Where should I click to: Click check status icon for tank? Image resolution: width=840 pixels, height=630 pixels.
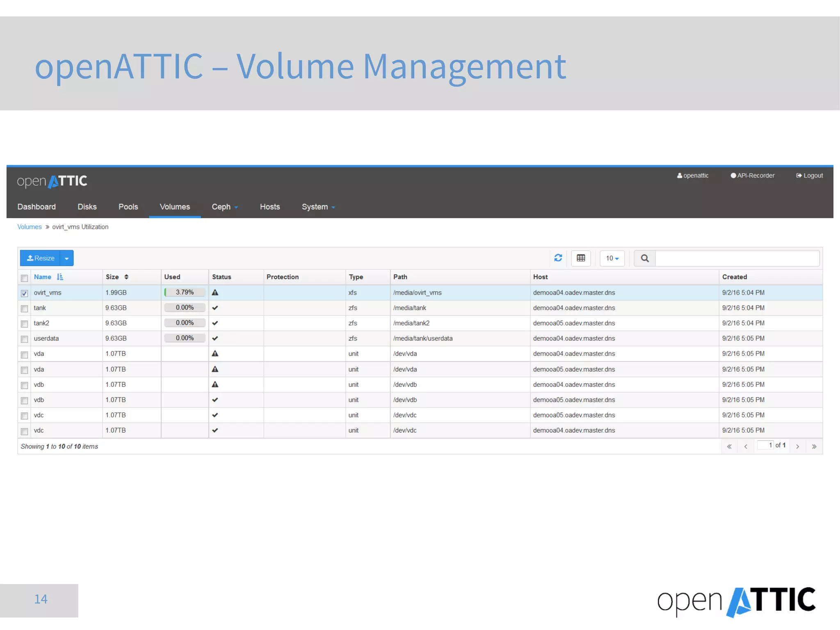tap(215, 308)
